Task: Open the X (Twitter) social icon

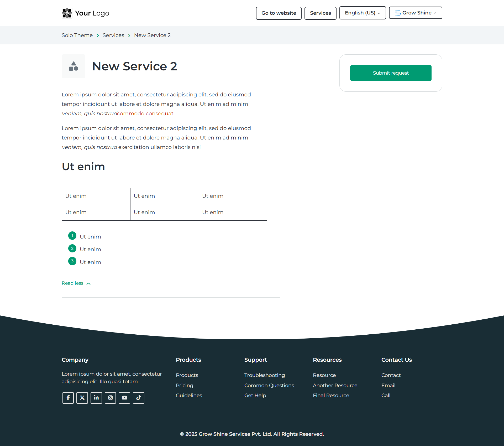Action: click(x=82, y=398)
